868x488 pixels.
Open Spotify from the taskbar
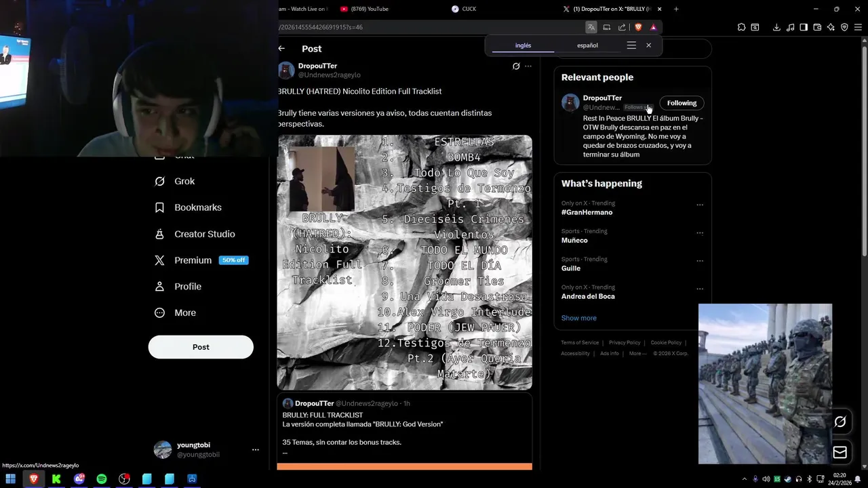coord(102,479)
